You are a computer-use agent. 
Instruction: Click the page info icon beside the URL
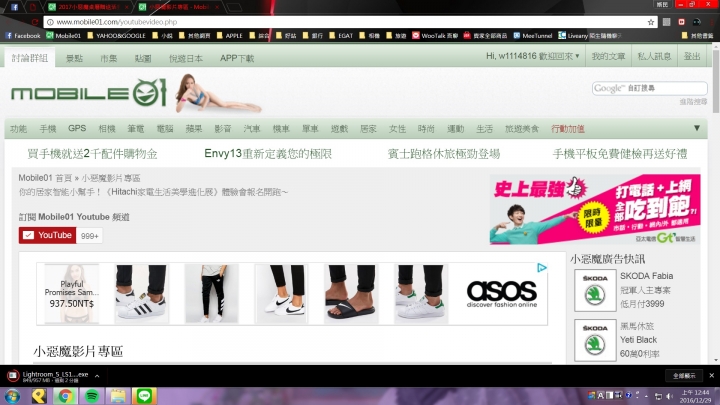tap(50, 22)
